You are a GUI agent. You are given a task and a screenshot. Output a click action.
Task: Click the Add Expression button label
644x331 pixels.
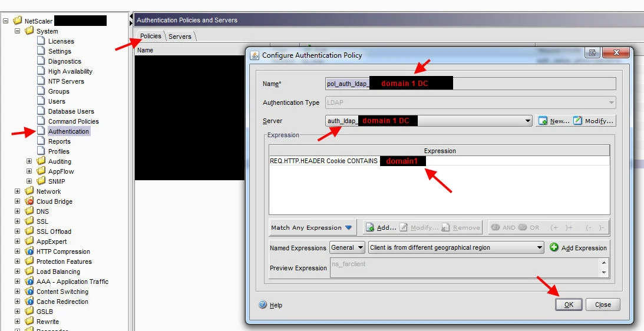(584, 247)
